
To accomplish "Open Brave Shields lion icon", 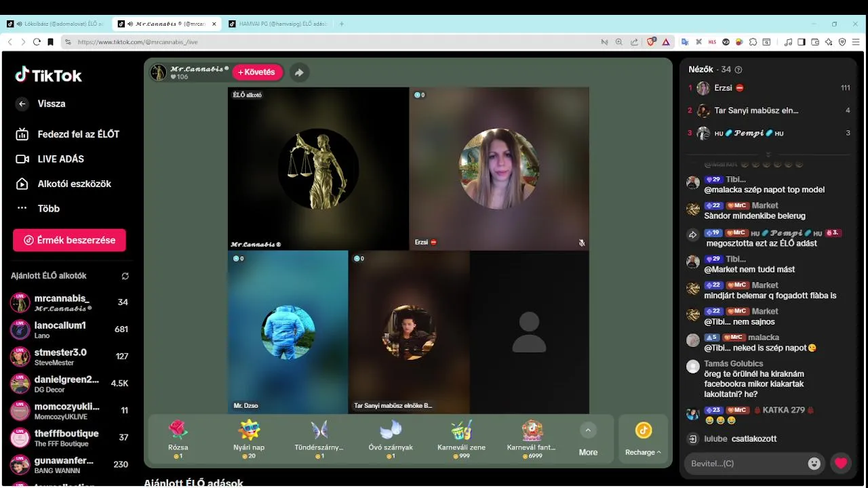I will tap(651, 42).
